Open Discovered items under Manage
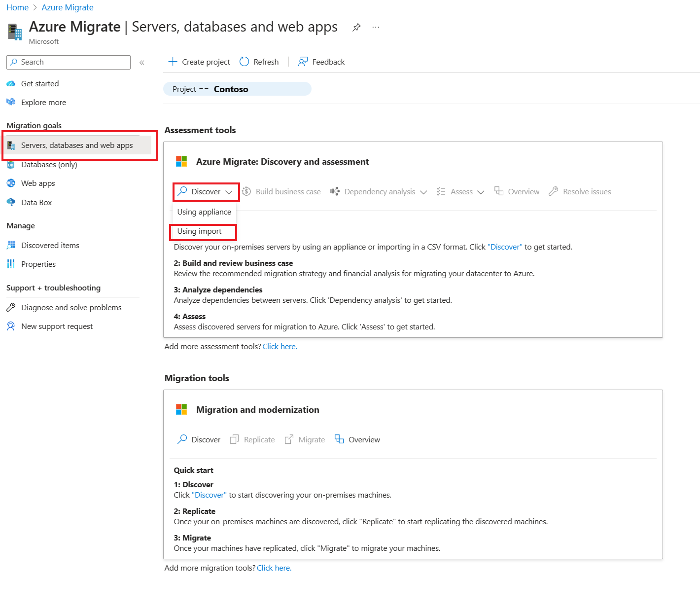The height and width of the screenshot is (613, 700). point(50,246)
